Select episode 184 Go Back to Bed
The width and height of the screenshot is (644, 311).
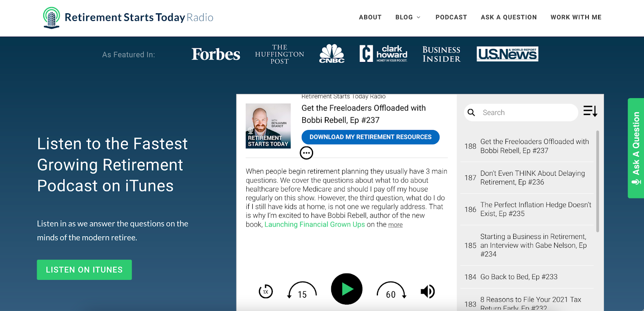click(527, 277)
